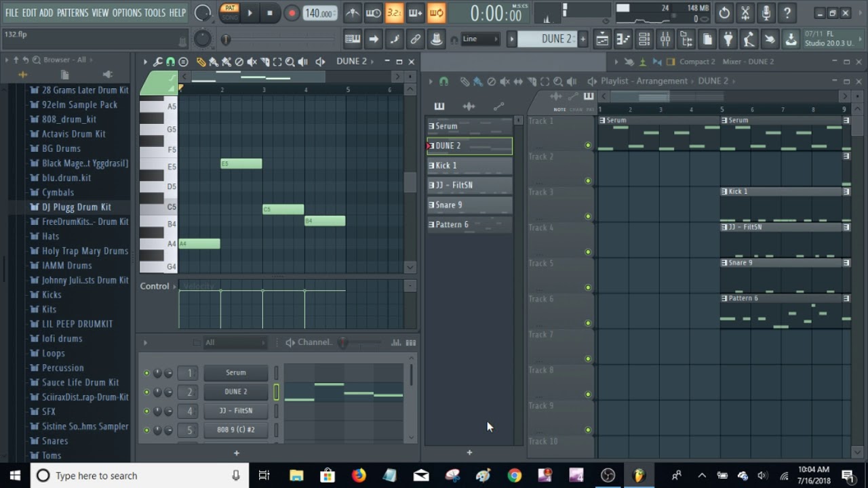Add a new channel with plus button

point(237,453)
